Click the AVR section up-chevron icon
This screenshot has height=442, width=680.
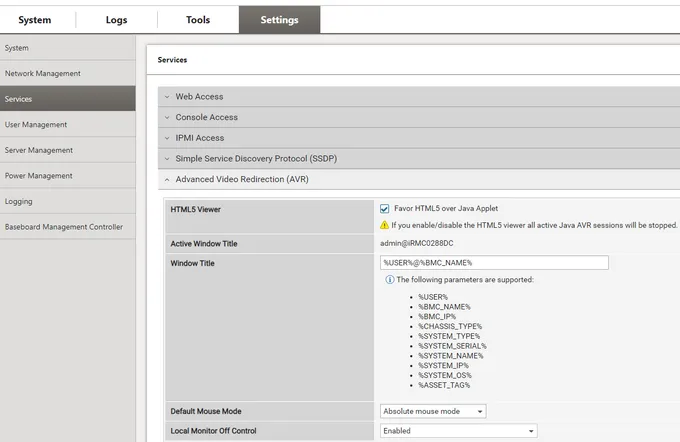[x=167, y=179]
